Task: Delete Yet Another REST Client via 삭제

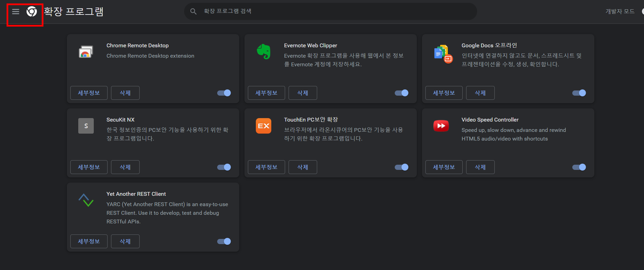Action: click(x=125, y=241)
